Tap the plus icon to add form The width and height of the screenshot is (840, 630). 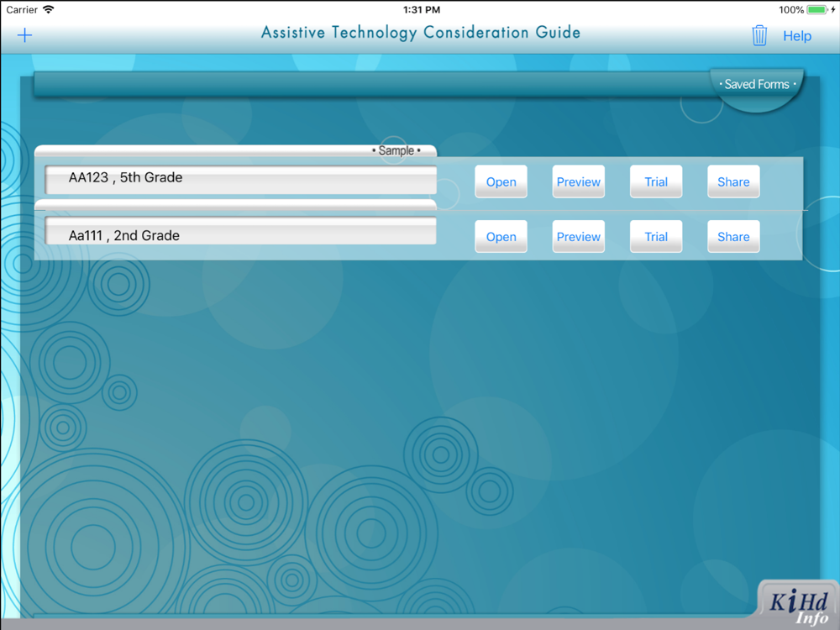24,36
